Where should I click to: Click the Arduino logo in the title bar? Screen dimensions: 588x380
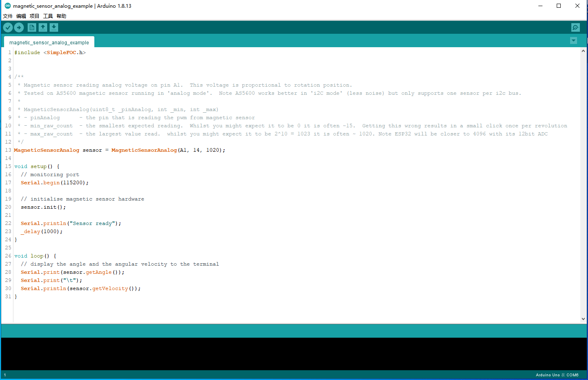click(x=8, y=6)
